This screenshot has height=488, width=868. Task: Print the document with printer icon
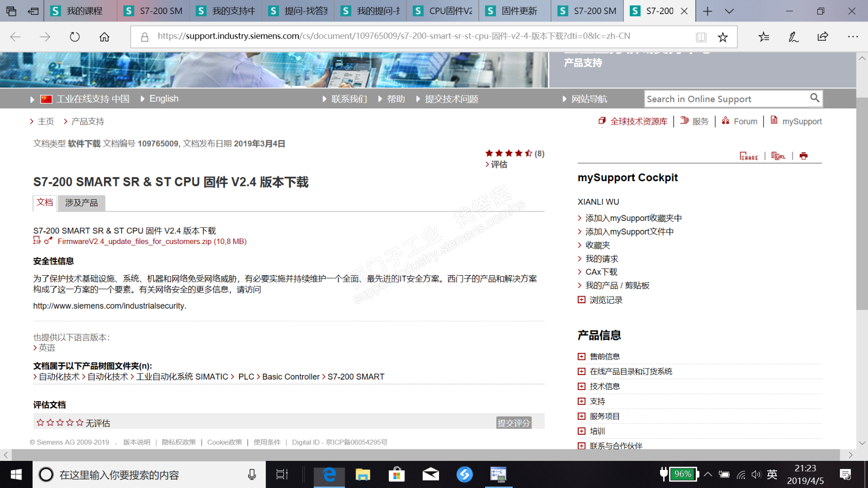click(x=804, y=156)
